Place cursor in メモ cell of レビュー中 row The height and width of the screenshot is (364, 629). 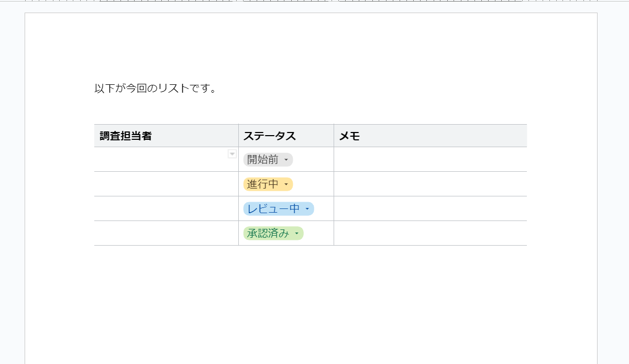[430, 209]
